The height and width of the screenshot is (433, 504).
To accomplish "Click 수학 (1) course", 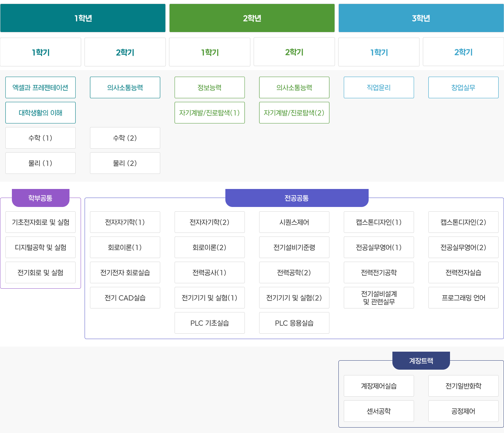I will (40, 138).
